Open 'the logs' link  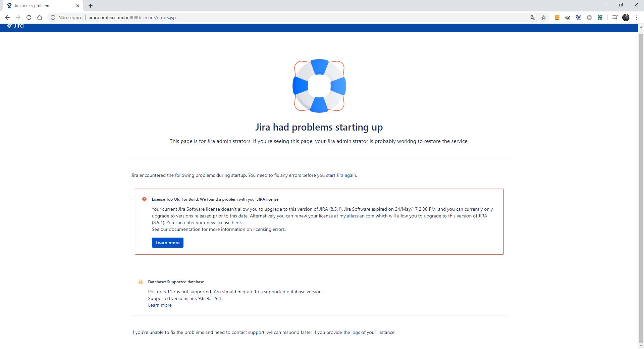coord(352,332)
